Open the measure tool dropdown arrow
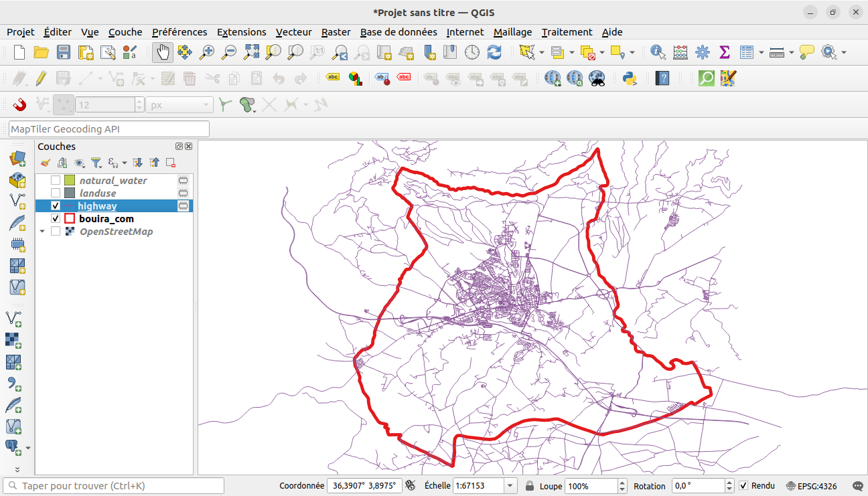 792,52
